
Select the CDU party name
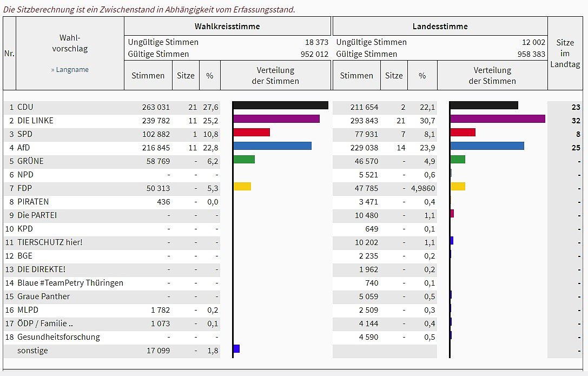point(25,107)
